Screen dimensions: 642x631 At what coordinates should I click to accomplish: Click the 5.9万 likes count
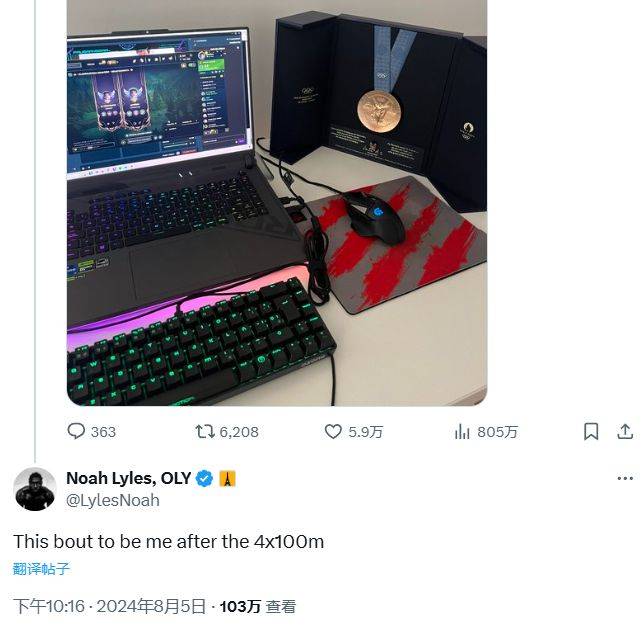[366, 432]
